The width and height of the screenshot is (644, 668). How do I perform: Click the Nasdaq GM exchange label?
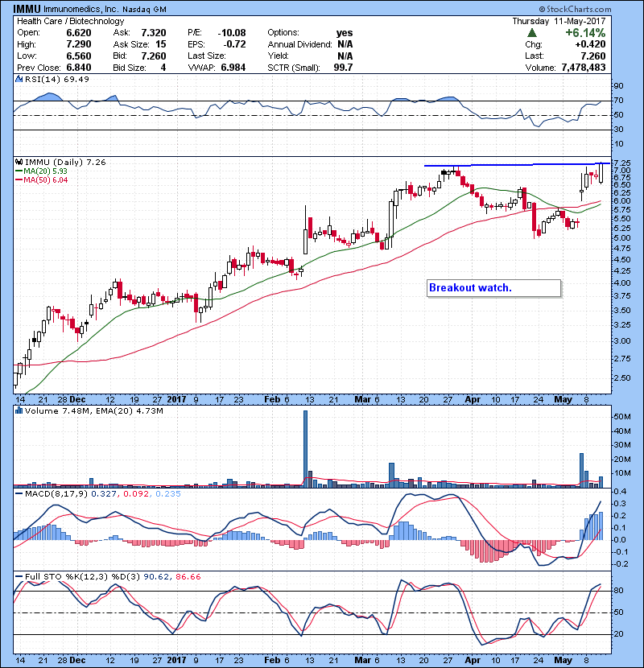[144, 10]
